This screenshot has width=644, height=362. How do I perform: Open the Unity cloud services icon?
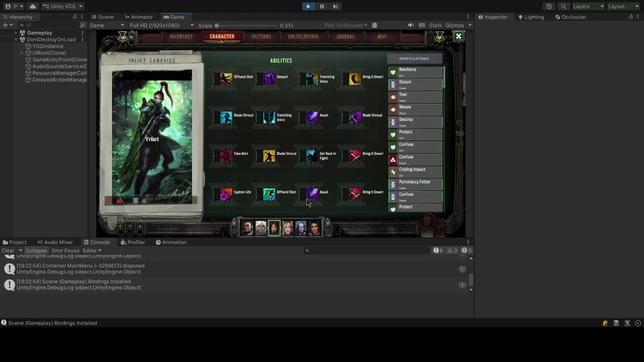pyautogui.click(x=33, y=7)
